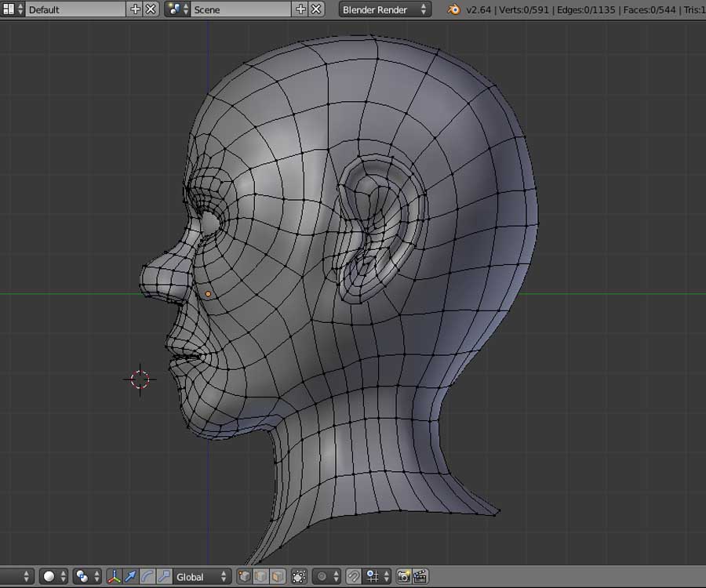Toggle the 3D manipulator widget icon
Screen dimensions: 706x588
pyautogui.click(x=114, y=576)
